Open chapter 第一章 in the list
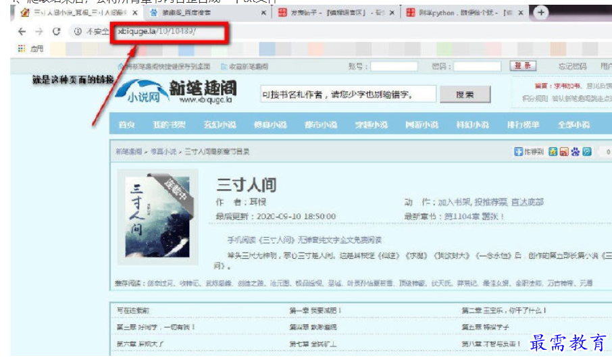The width and height of the screenshot is (612, 364). pos(315,311)
